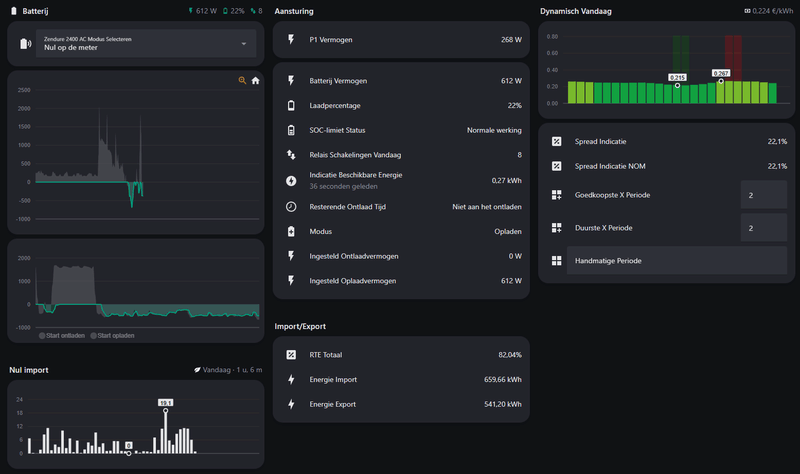The height and width of the screenshot is (474, 800).
Task: Click the Goedkoopste X Periode number field
Action: click(x=764, y=195)
